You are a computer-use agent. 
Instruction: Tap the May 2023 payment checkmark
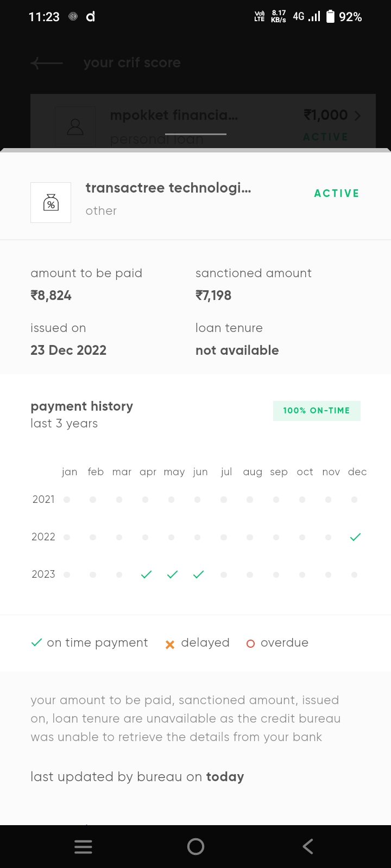tap(172, 575)
